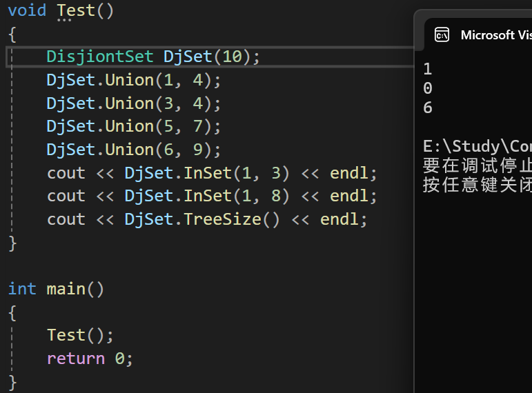The height and width of the screenshot is (393, 532).
Task: Click the return keyword in main
Action: tap(76, 359)
